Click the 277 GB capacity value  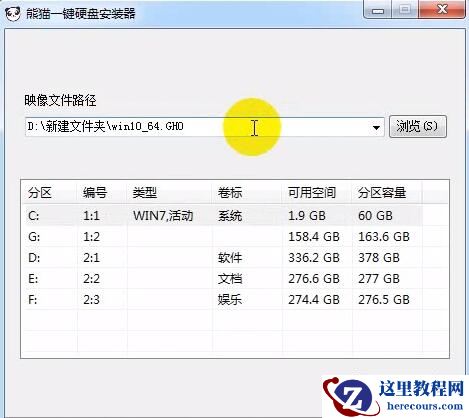click(379, 279)
